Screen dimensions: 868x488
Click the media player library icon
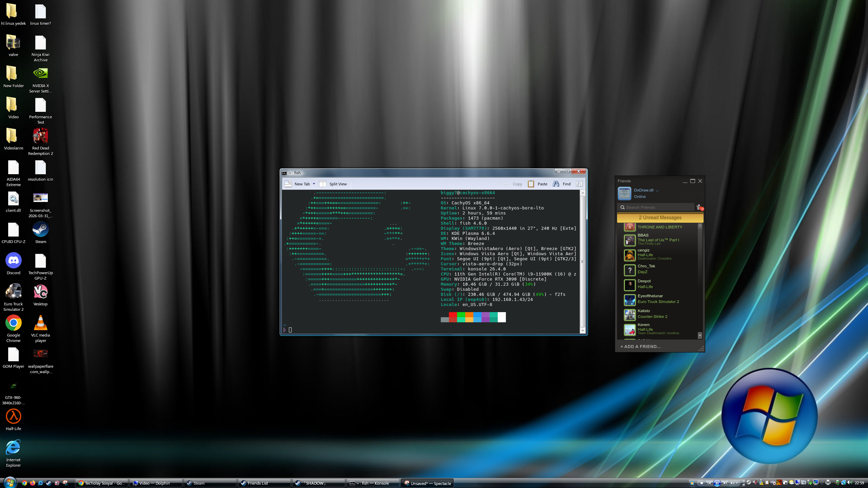pyautogui.click(x=692, y=483)
